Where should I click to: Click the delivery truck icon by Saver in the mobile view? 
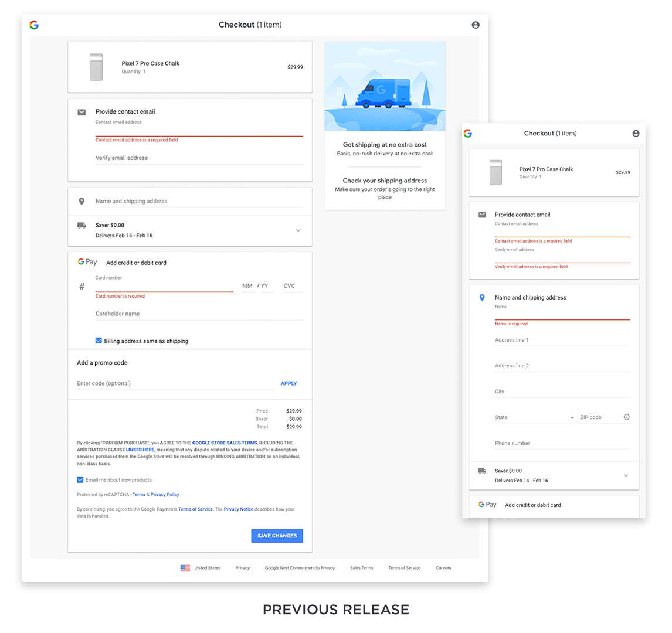(x=482, y=471)
